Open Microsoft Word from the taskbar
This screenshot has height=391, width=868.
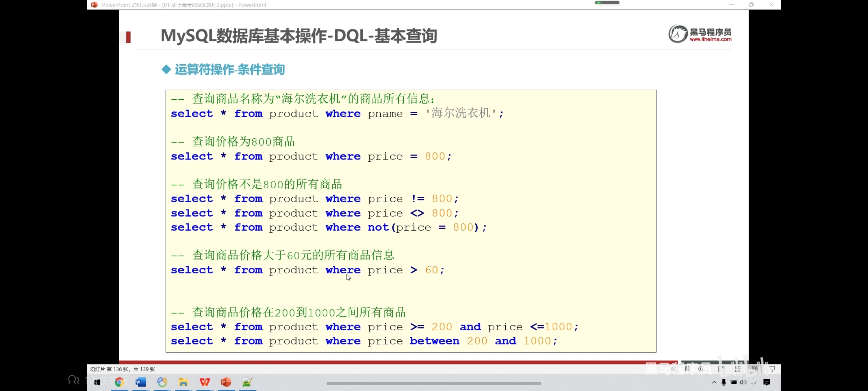coord(140,382)
